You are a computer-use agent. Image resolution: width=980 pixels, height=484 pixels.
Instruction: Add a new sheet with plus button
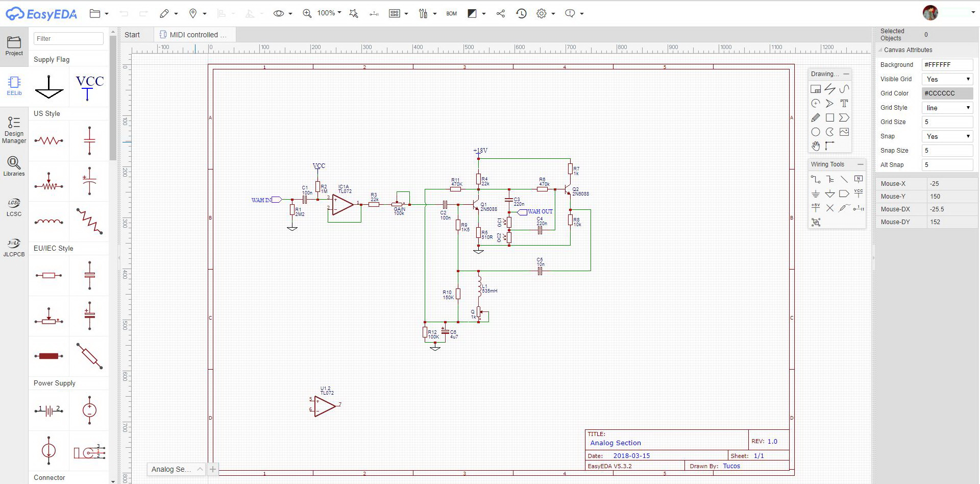click(213, 469)
